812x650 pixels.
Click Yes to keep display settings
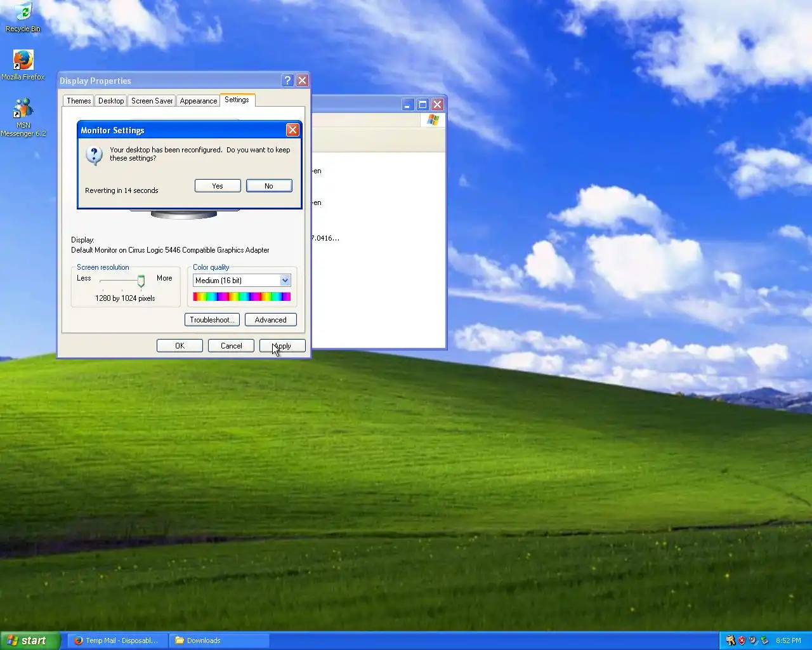pos(218,185)
